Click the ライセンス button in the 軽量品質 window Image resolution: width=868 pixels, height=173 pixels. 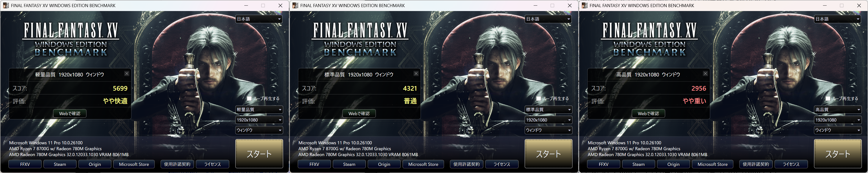(213, 164)
